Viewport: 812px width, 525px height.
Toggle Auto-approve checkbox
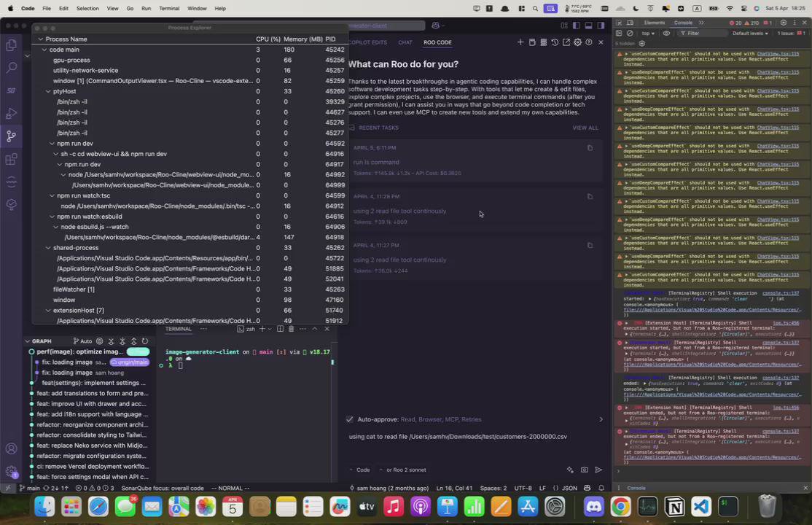pos(350,419)
